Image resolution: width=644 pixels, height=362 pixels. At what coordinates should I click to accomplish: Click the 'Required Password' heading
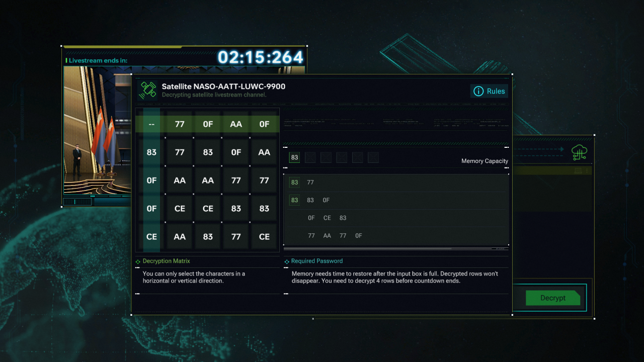click(317, 261)
